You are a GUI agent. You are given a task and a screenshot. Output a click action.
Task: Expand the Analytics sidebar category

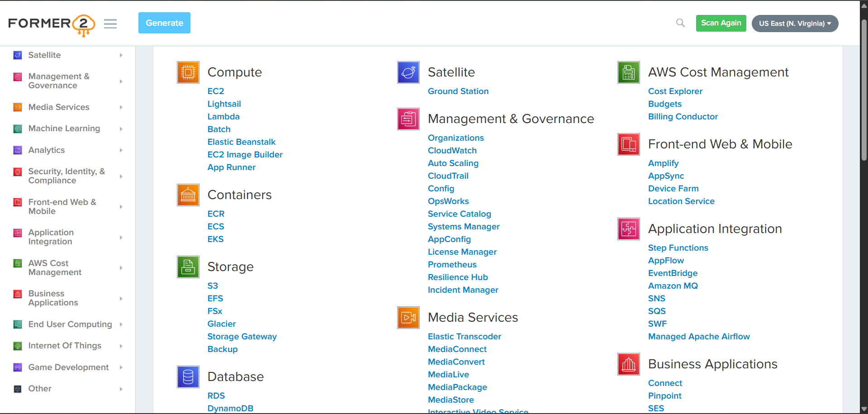coord(46,150)
